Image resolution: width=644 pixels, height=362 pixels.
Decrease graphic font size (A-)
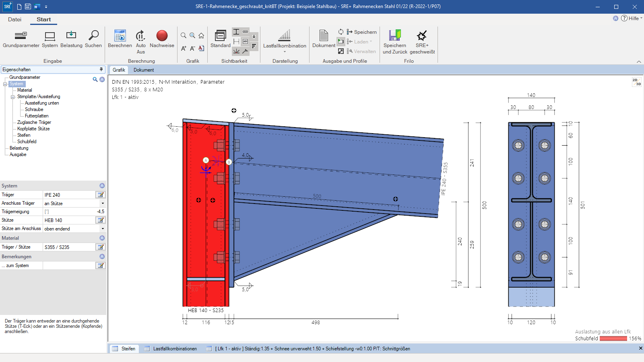click(192, 48)
